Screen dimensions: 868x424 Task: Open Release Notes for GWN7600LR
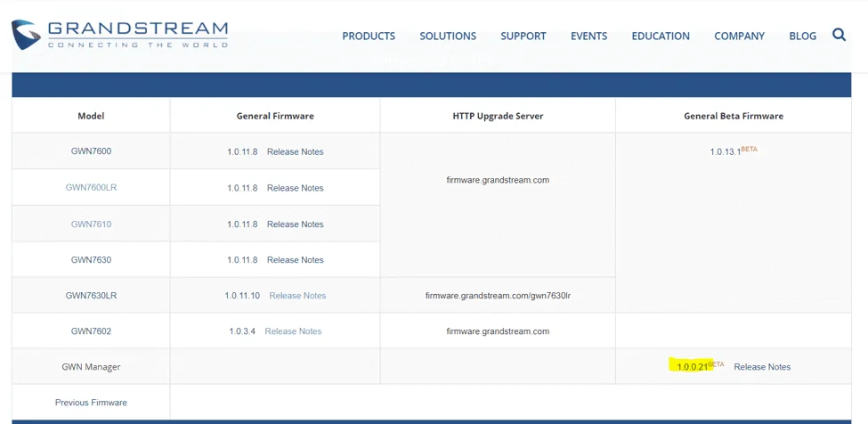click(x=295, y=188)
